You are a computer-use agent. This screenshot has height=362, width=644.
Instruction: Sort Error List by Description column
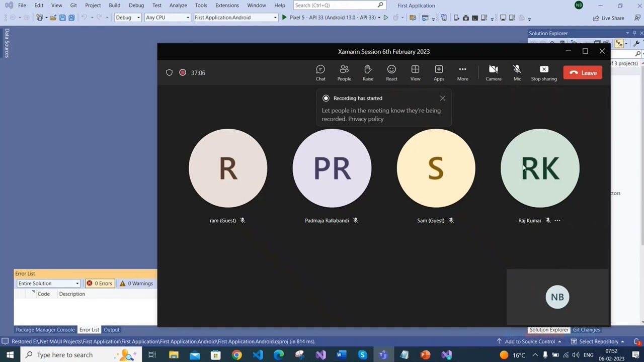pos(72,294)
